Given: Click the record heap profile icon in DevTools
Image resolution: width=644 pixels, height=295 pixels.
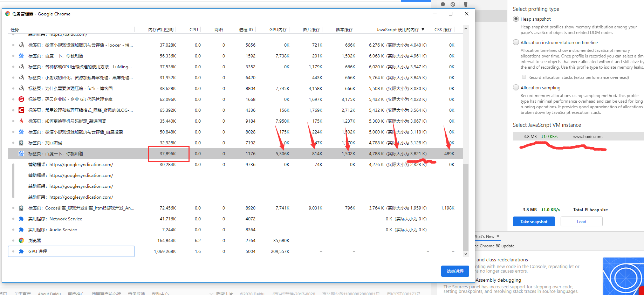Looking at the screenshot, I should pos(443,4).
